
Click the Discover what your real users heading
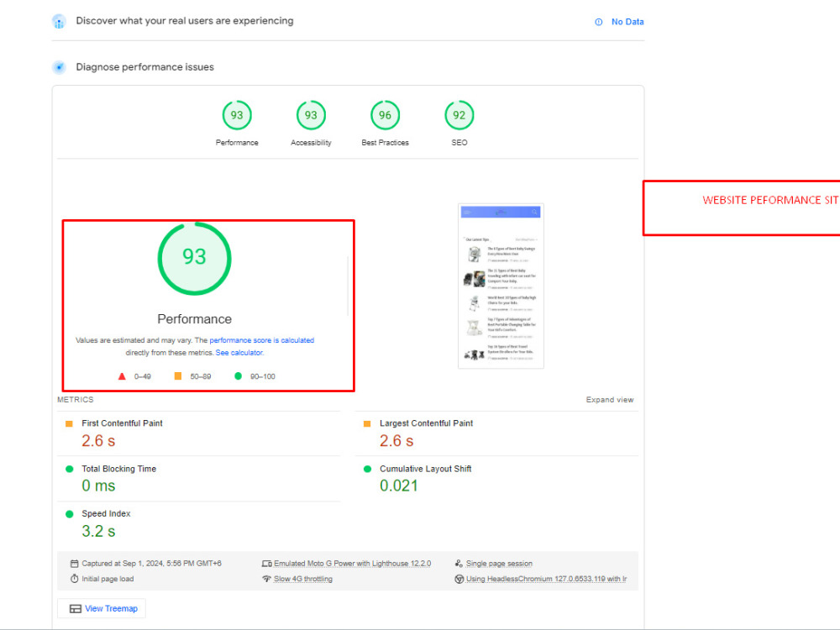[185, 21]
